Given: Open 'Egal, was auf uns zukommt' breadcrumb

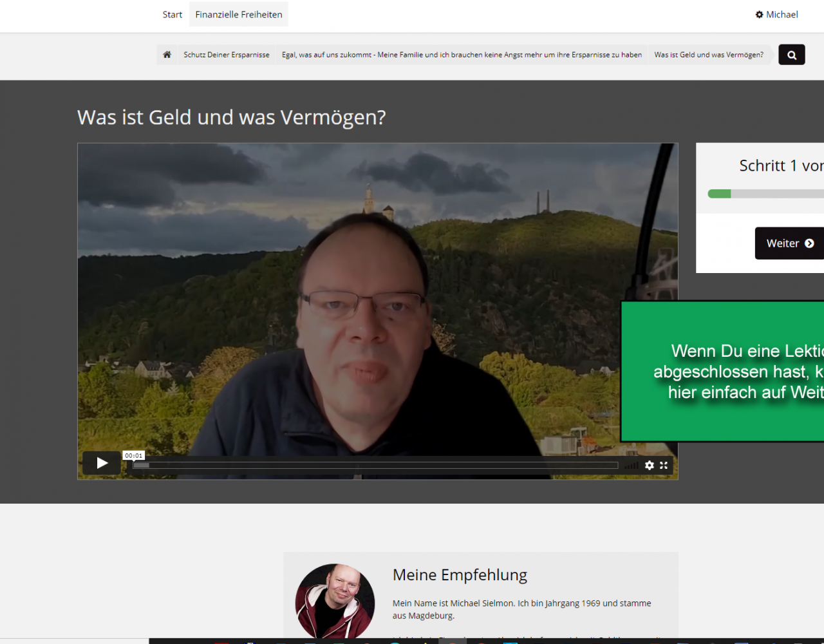Looking at the screenshot, I should pyautogui.click(x=462, y=55).
